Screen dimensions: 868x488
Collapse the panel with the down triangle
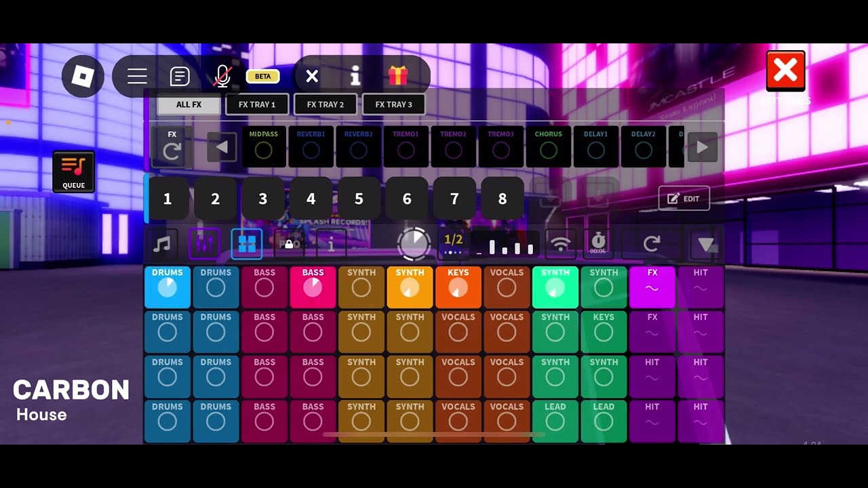(x=707, y=245)
